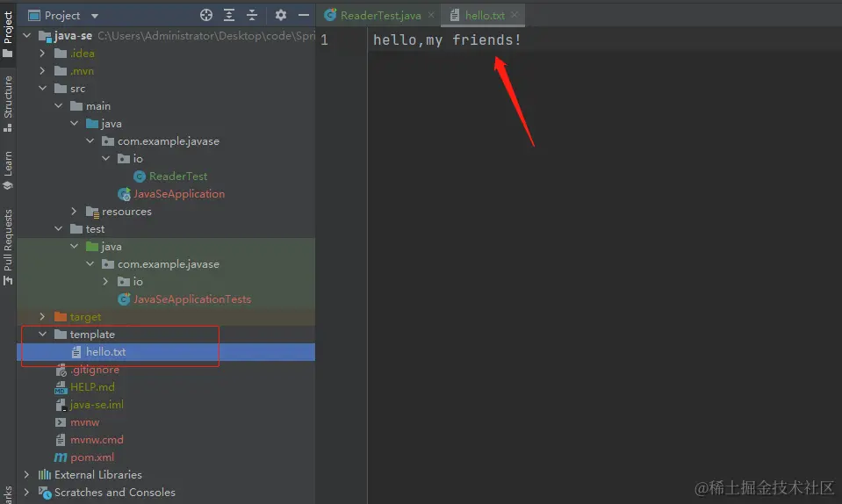Select JavaSeApplicationTests class in tree
842x504 pixels.
[191, 299]
